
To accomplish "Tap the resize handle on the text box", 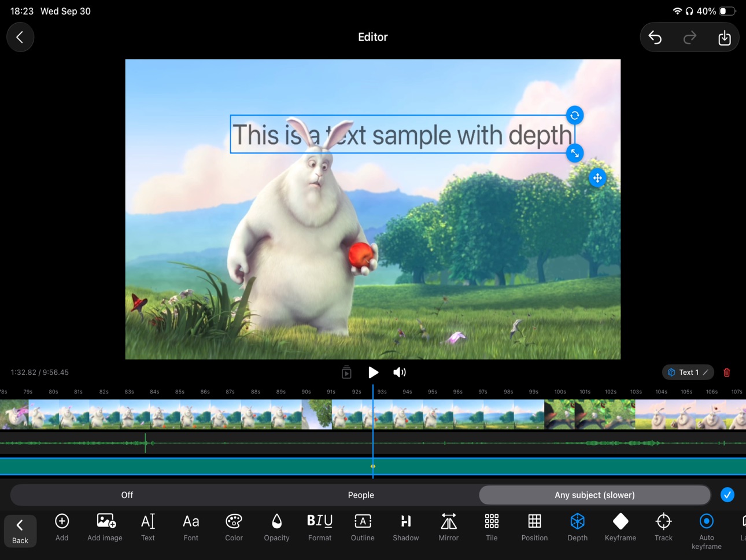I will [575, 153].
